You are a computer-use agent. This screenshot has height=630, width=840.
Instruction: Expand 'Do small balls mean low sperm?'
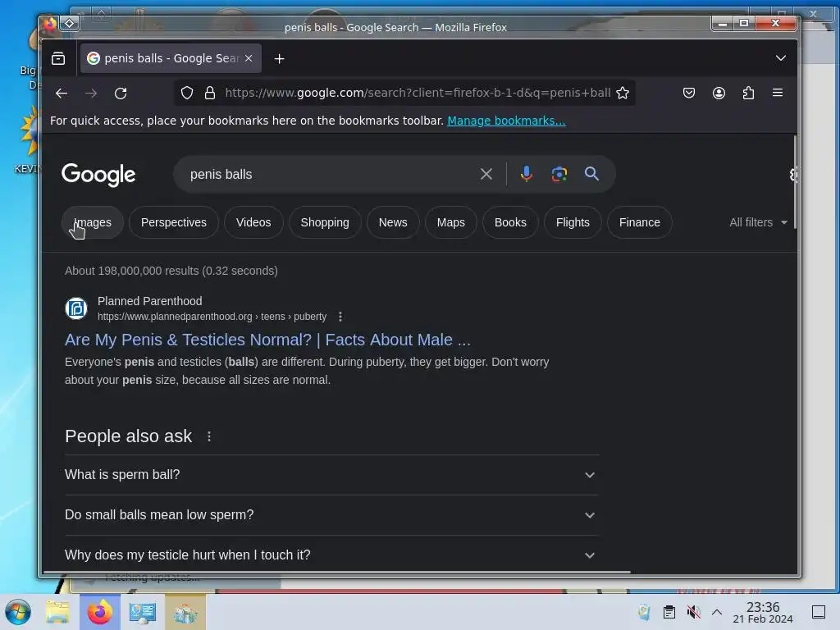pos(331,515)
